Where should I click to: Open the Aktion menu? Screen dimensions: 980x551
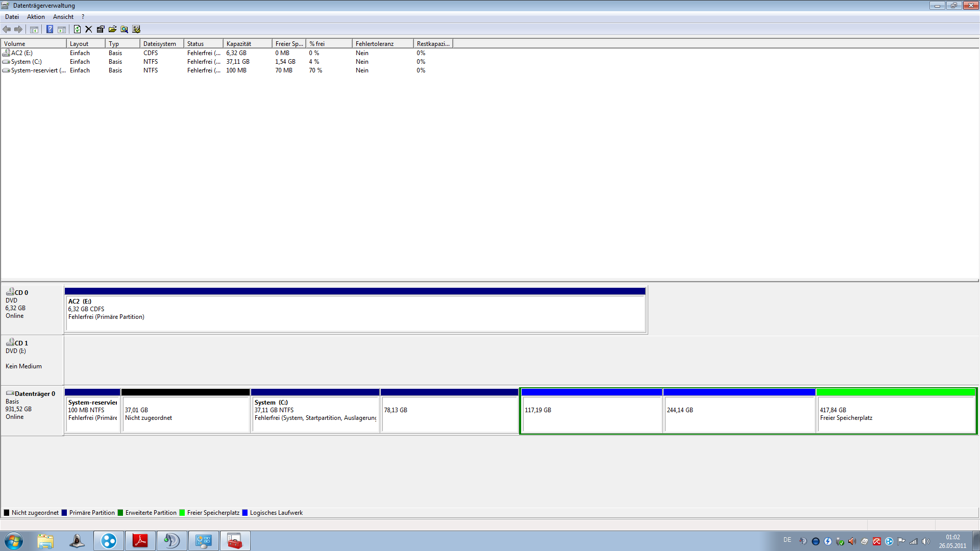36,17
